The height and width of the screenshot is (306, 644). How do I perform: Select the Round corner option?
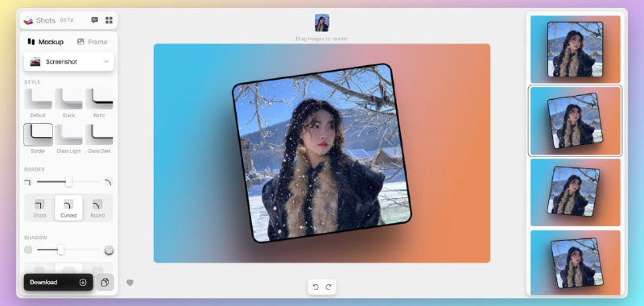97,208
